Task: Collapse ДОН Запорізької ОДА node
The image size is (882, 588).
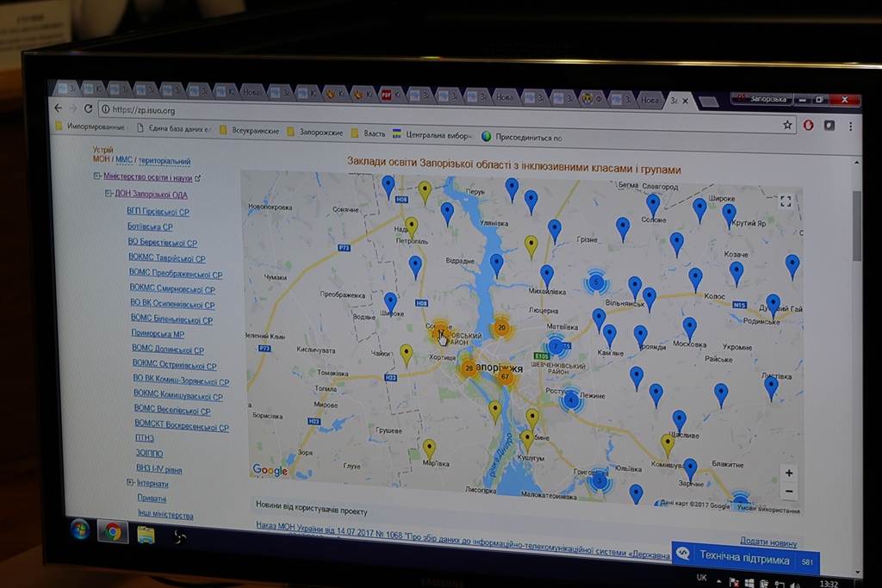Action: (109, 194)
